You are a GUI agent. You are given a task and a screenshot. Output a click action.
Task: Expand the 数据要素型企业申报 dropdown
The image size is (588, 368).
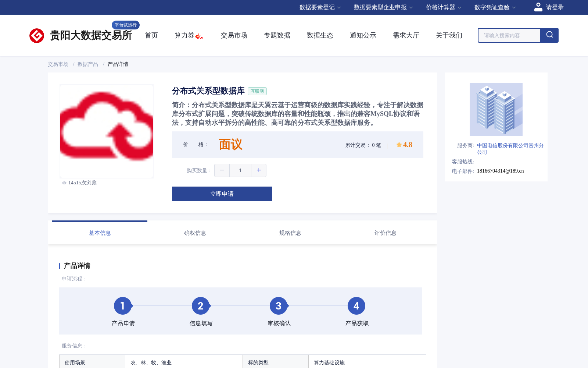tap(383, 7)
